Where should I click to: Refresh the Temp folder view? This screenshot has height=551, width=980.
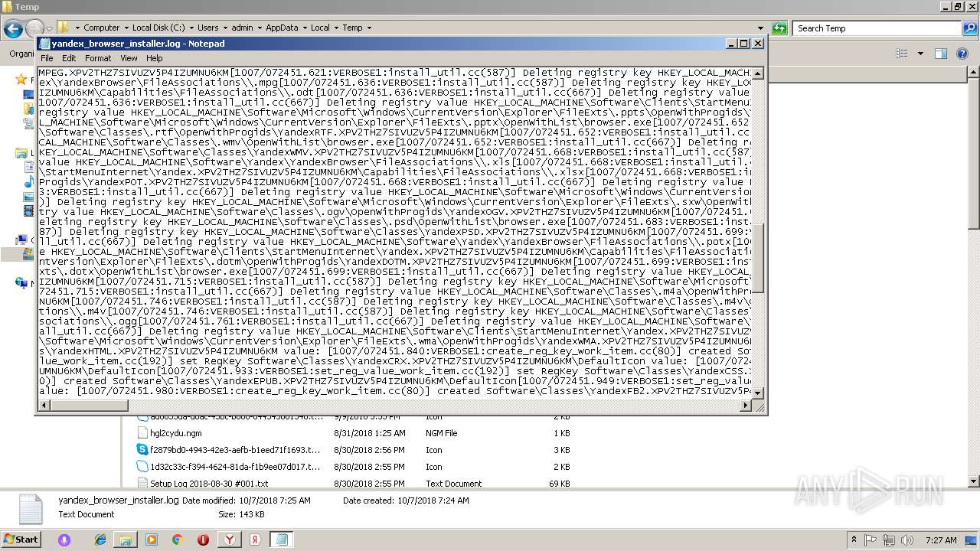pyautogui.click(x=779, y=28)
